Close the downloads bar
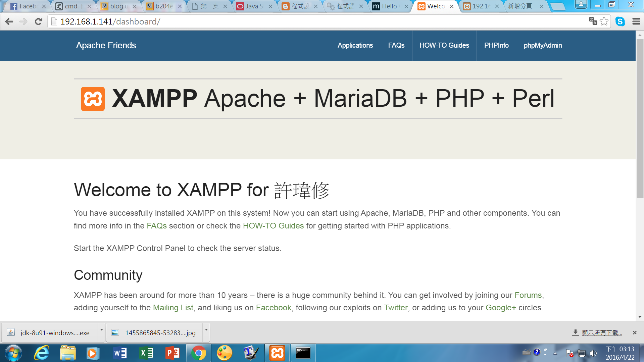Image resolution: width=644 pixels, height=362 pixels. click(x=635, y=332)
